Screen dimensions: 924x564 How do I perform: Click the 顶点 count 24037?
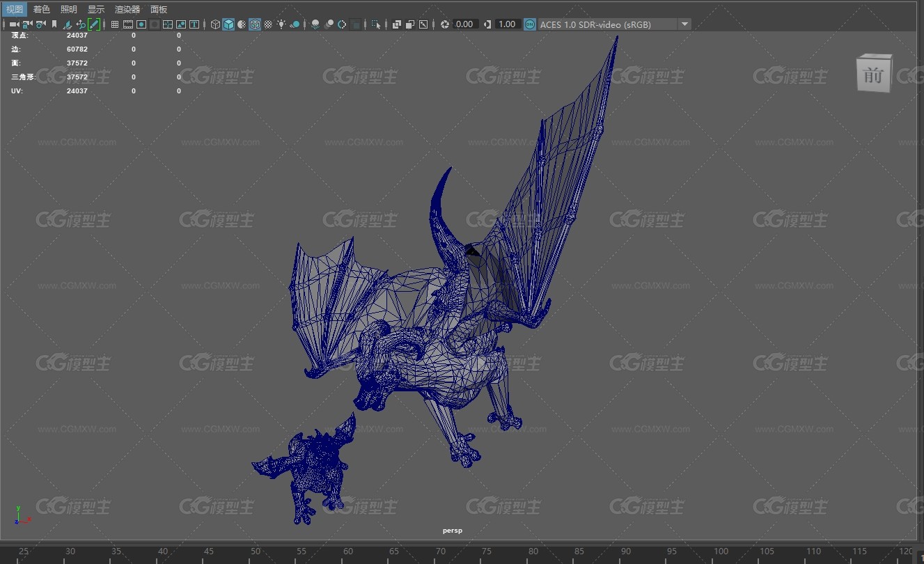pos(77,35)
